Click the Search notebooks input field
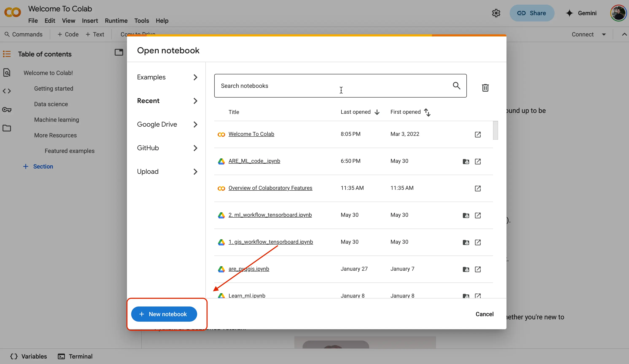629x364 pixels. [340, 86]
